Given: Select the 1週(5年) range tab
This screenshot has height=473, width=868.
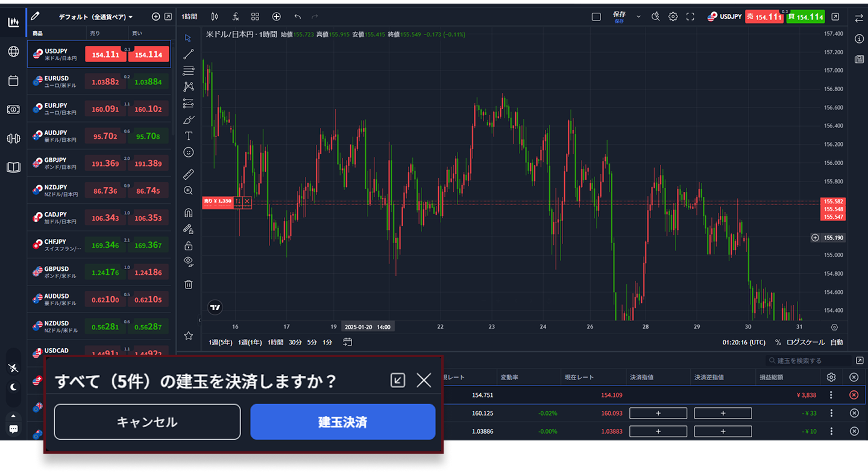Looking at the screenshot, I should 221,343.
